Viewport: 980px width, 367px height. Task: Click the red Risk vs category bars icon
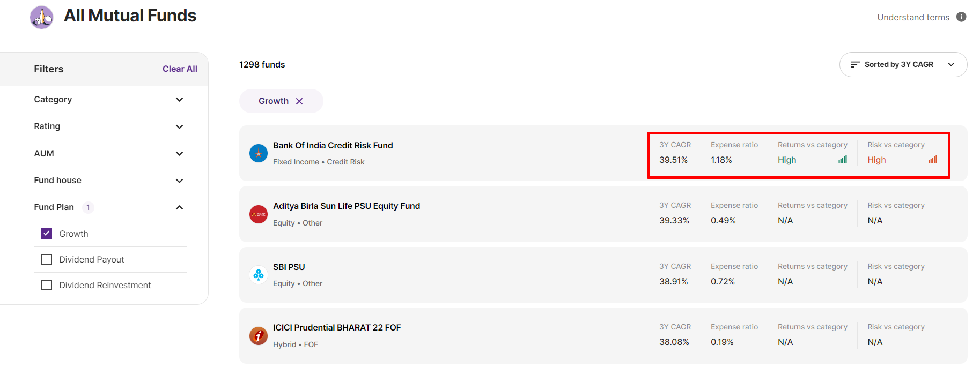(933, 160)
